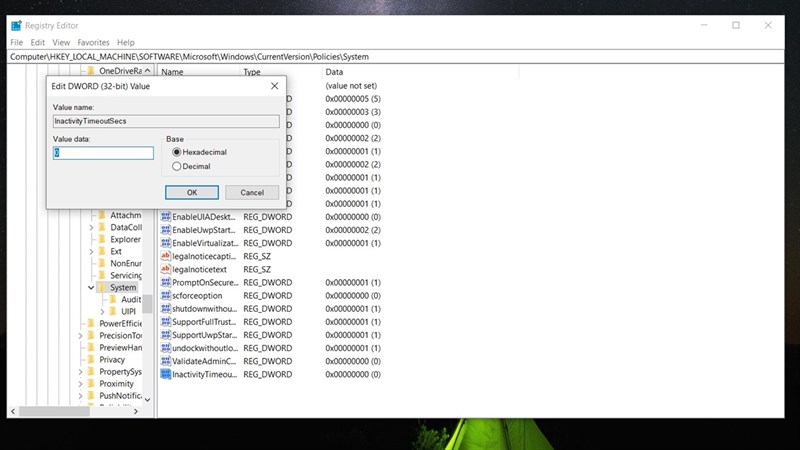Viewport: 800px width, 450px height.
Task: Expand the Proximity tree node
Action: (x=80, y=384)
